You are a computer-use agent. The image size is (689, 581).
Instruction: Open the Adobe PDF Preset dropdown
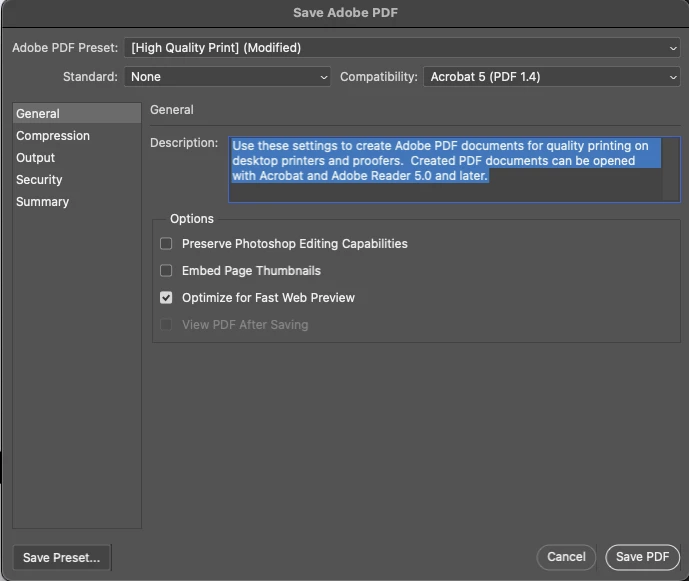402,48
